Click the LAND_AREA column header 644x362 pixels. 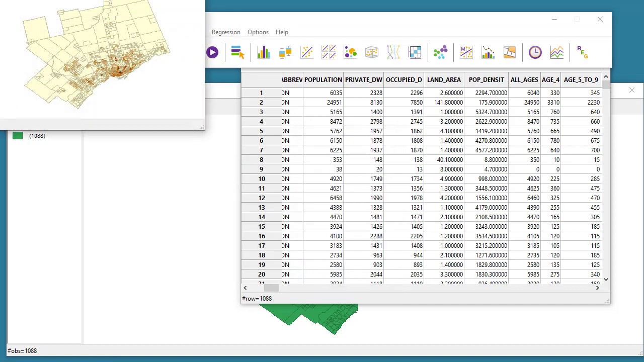coord(444,80)
